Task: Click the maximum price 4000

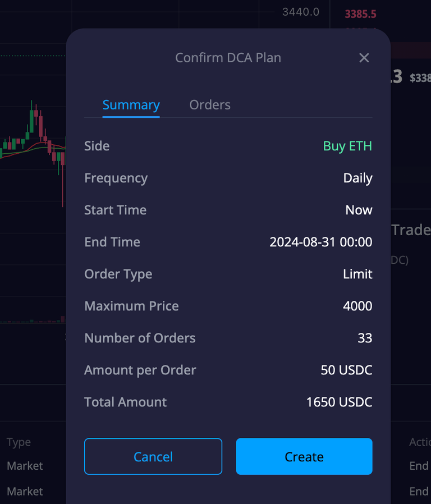Action: coord(357,306)
